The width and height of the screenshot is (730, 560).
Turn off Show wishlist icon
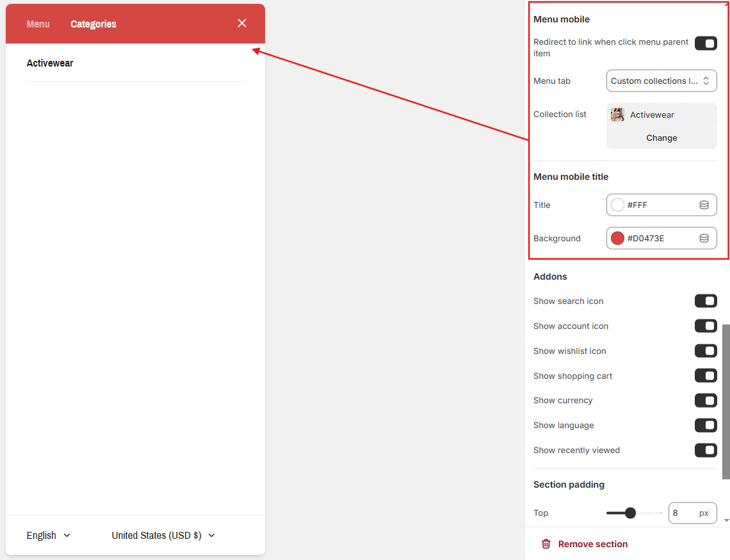click(706, 351)
